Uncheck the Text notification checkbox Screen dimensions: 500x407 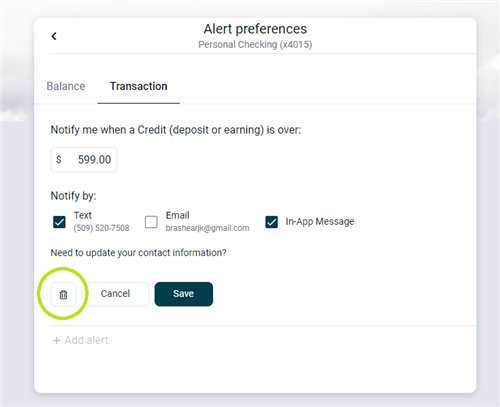[x=59, y=222]
